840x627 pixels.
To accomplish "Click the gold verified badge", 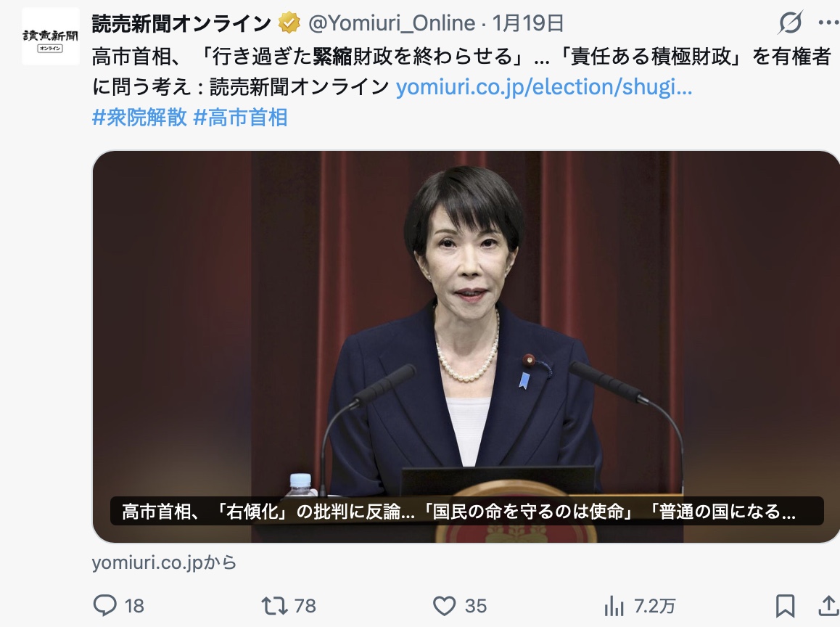I will click(289, 23).
